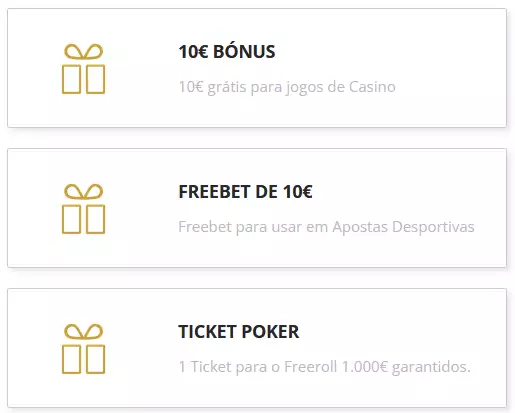
Task: Click the word 'POKER' in the third card title
Action: (270, 332)
